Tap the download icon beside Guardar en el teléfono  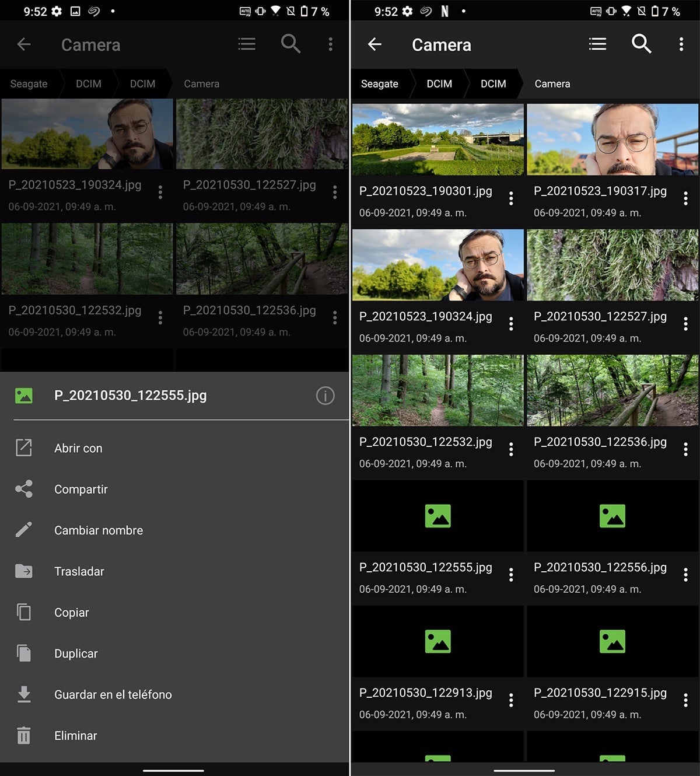[x=24, y=694]
